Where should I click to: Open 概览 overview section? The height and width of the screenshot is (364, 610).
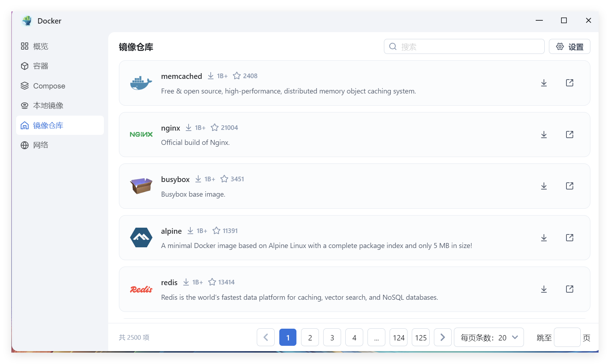(x=60, y=46)
